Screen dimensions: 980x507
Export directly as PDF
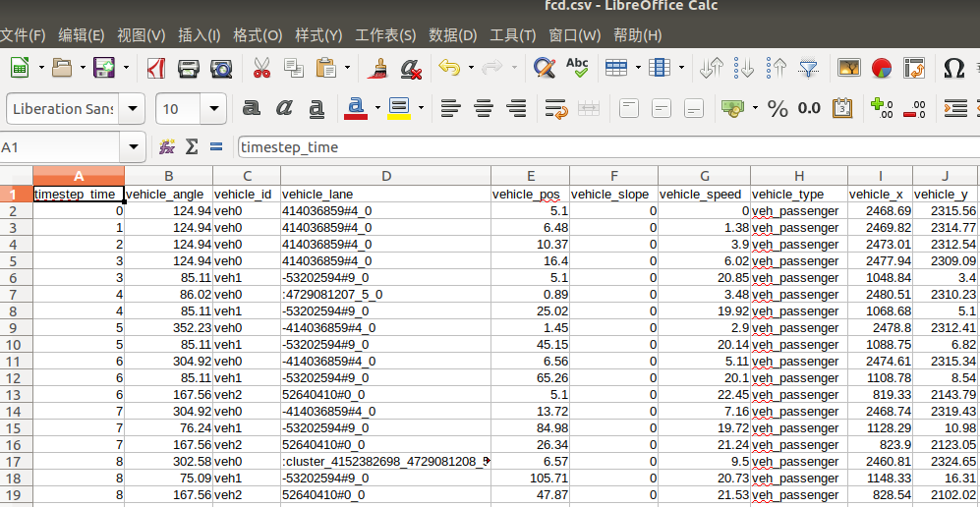pos(155,68)
